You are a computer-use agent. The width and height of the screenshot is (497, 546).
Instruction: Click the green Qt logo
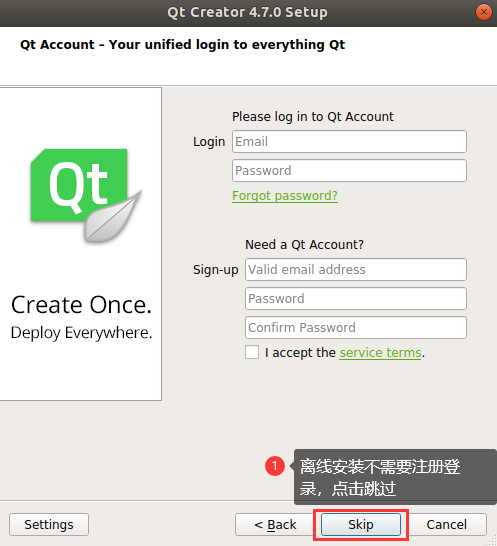(86, 195)
